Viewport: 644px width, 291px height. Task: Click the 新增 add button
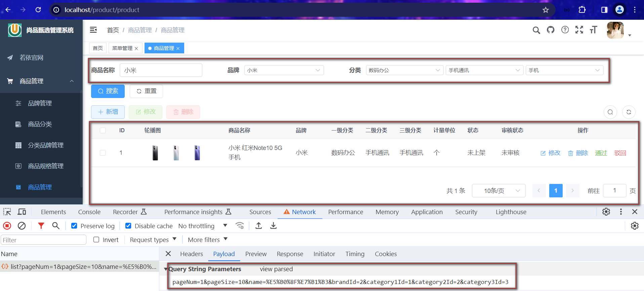(108, 112)
